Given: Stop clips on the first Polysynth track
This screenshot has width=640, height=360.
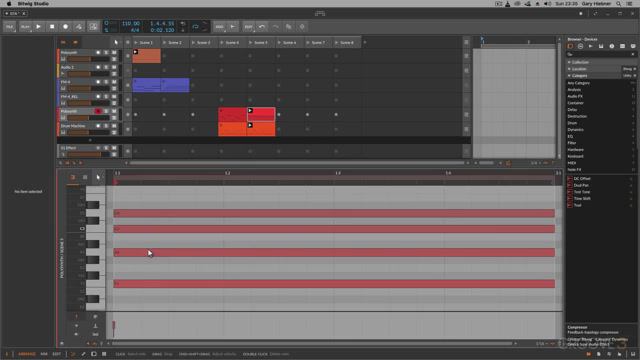Looking at the screenshot, I should (x=127, y=56).
